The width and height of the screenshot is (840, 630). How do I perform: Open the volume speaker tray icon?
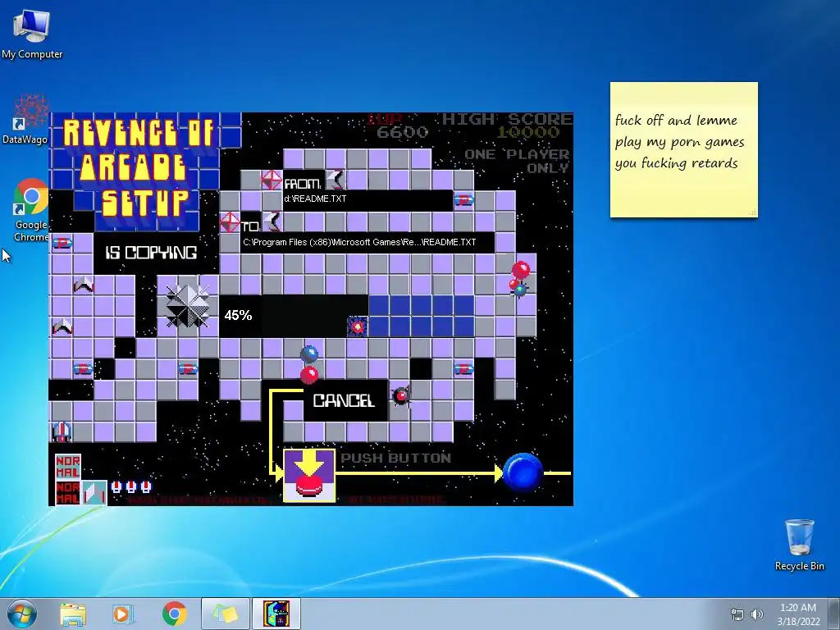[x=757, y=614]
